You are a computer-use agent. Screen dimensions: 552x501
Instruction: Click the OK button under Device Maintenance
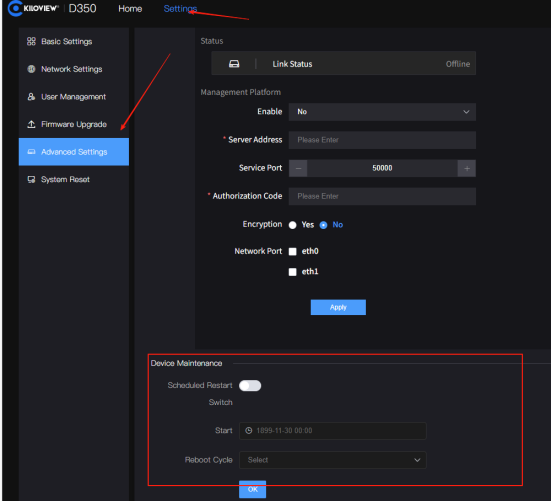point(252,489)
